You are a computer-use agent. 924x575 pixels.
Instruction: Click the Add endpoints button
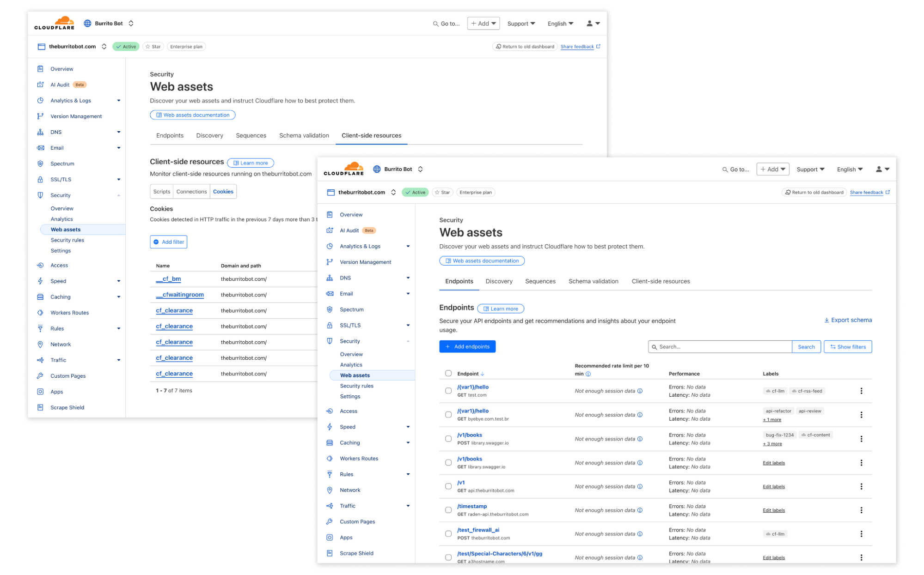coord(467,346)
